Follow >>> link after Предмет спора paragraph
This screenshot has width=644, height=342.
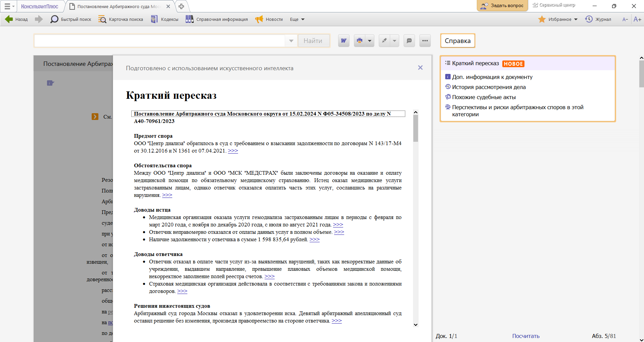click(x=233, y=151)
